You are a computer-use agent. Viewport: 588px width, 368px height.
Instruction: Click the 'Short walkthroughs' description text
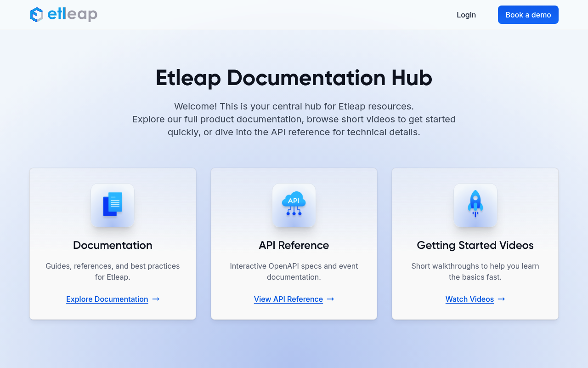(x=475, y=271)
